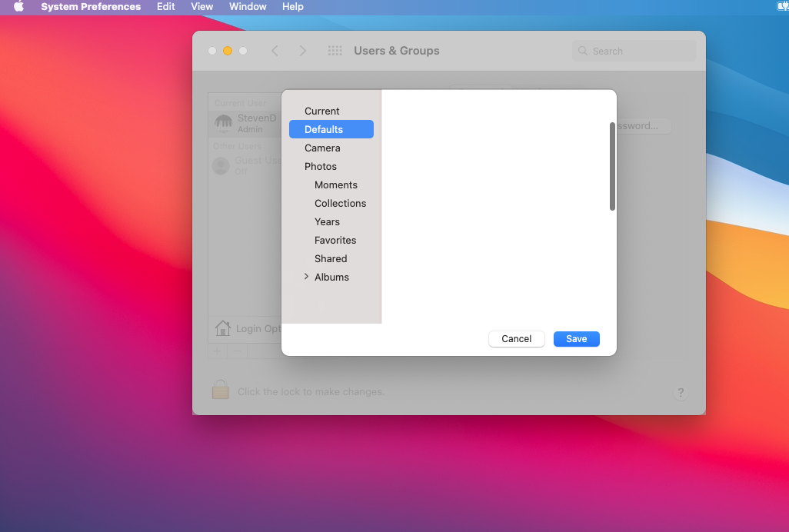
Task: Open the View menu
Action: click(x=201, y=7)
